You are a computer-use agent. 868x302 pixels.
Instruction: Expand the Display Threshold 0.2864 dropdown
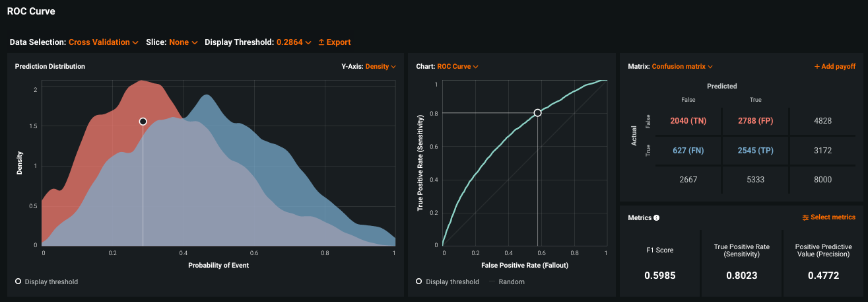(x=293, y=42)
